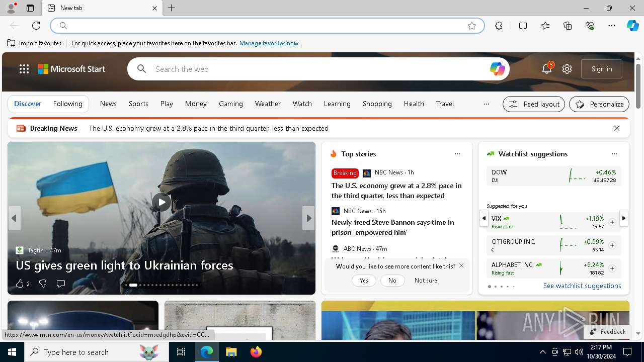The image size is (644, 362).
Task: Open the News category
Action: pyautogui.click(x=108, y=104)
